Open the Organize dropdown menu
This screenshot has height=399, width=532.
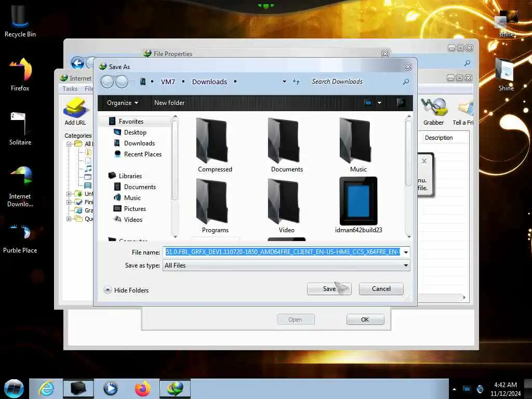pyautogui.click(x=123, y=103)
